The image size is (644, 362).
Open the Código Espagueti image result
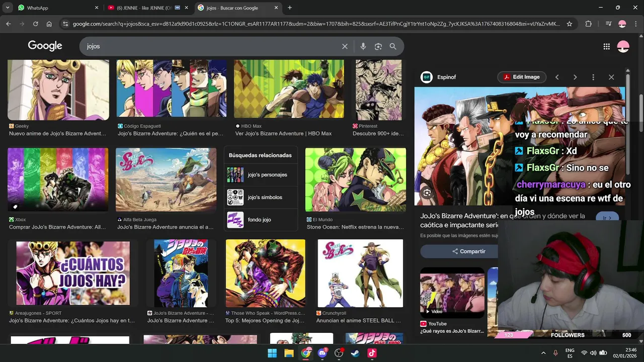click(x=172, y=88)
